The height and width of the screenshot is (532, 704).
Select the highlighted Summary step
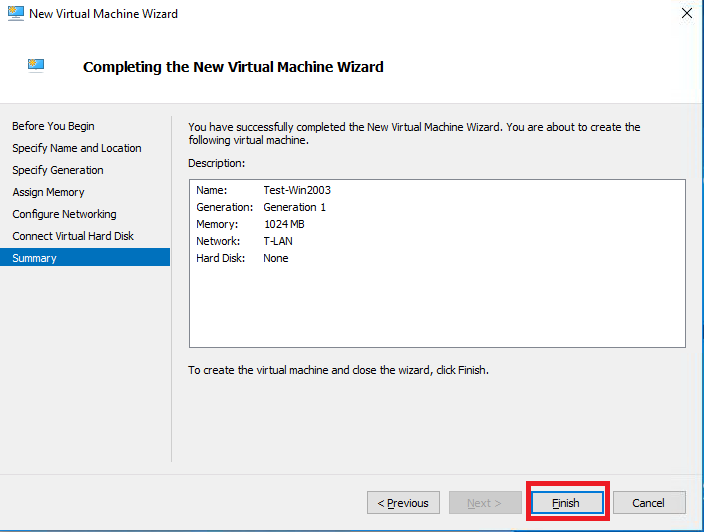coord(35,258)
